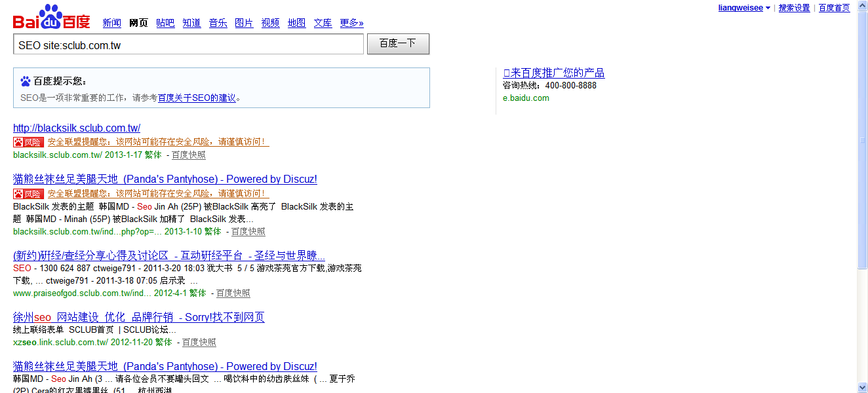Open the 音乐 tab
Viewport: 868px width, 393px height.
(x=218, y=23)
